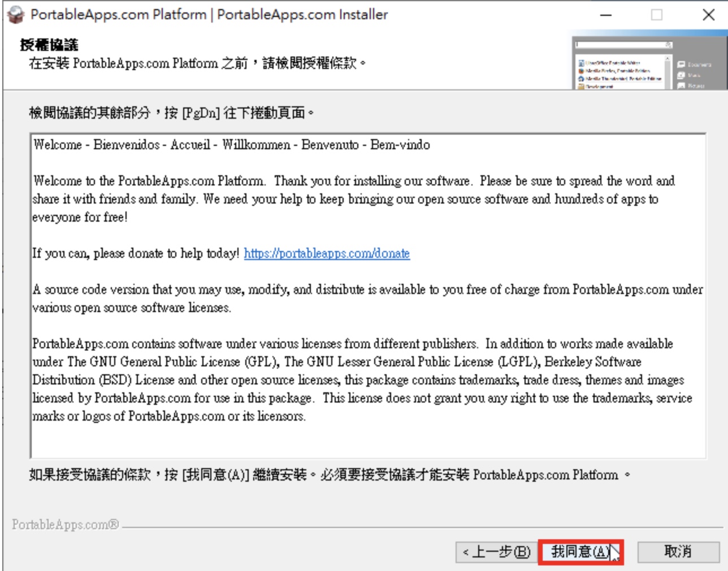Click the 授權協議 heading text
Screen dimensions: 728x571
49,45
